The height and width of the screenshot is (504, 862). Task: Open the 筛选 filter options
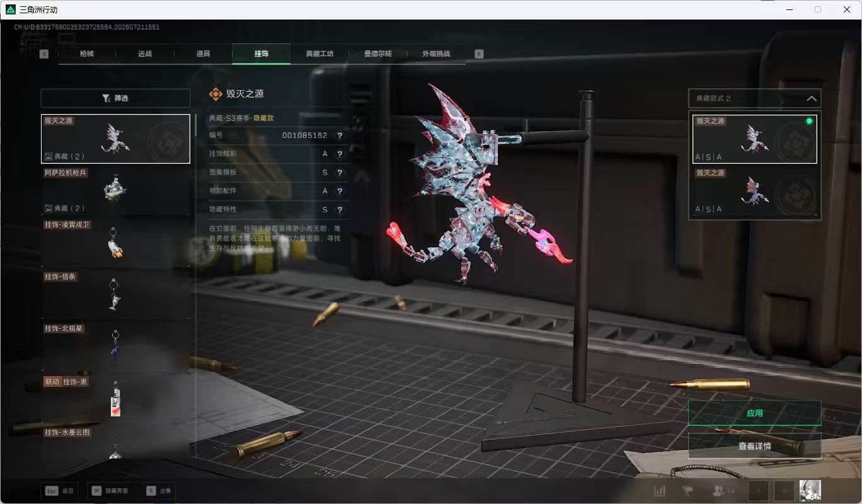tap(115, 98)
